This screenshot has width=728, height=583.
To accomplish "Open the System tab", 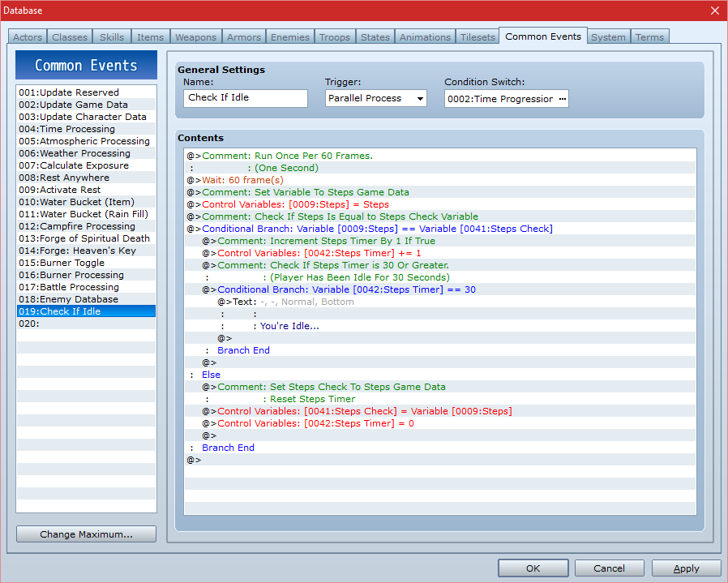I will click(608, 37).
